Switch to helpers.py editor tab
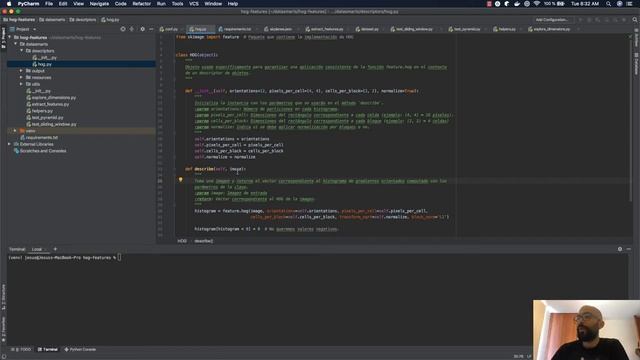The width and height of the screenshot is (640, 360). click(506, 29)
